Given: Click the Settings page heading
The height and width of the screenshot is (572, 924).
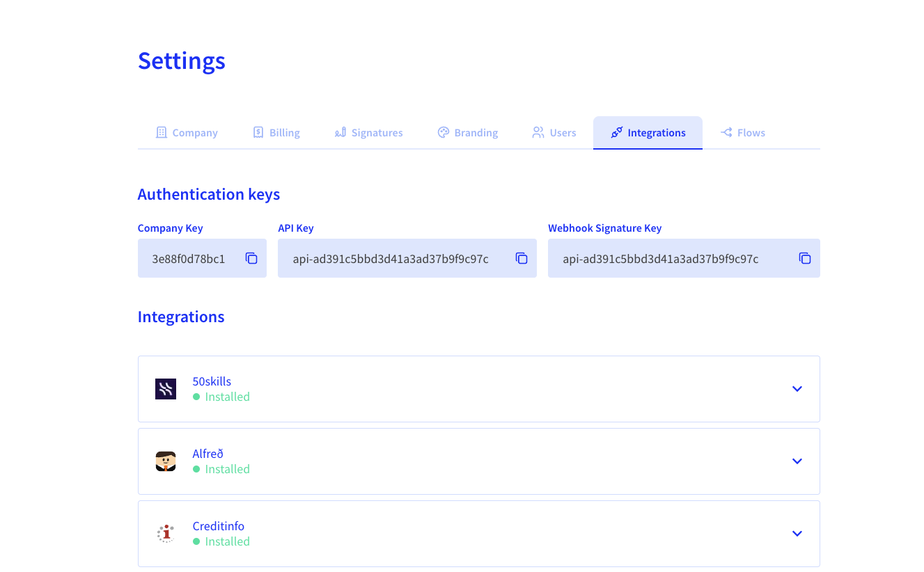Looking at the screenshot, I should pos(182,61).
